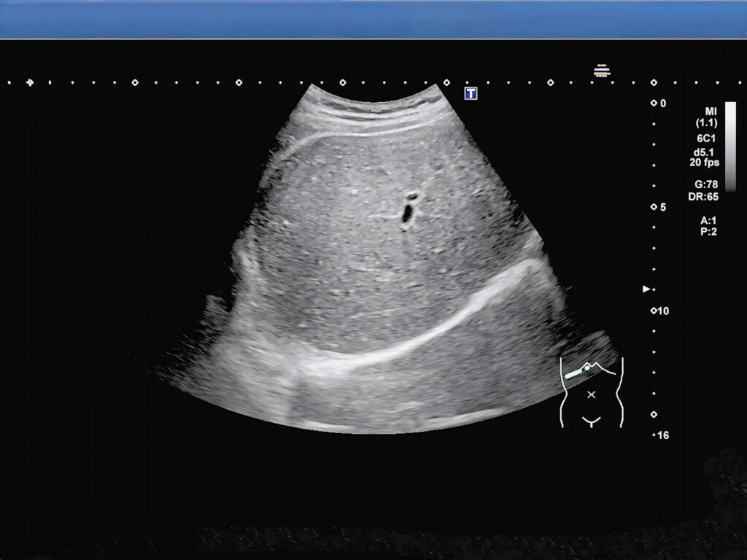Click the navel X mark on body pictogram
The image size is (747, 560).
tap(592, 394)
